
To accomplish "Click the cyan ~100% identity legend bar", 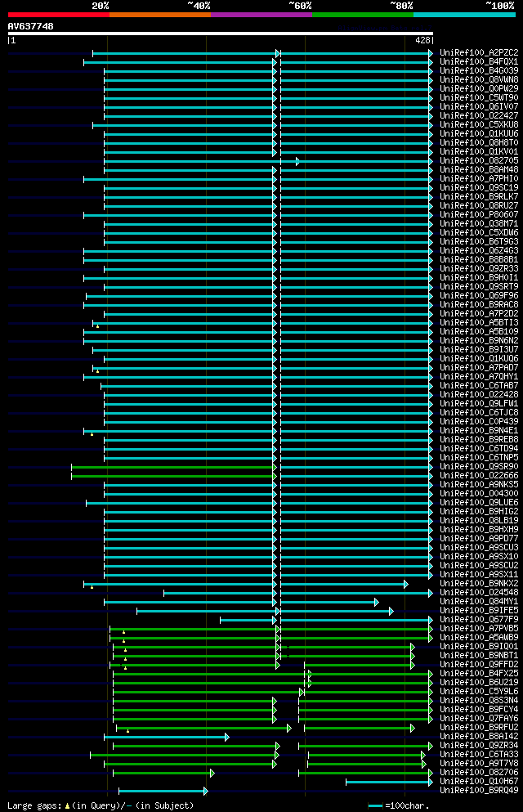I will click(464, 15).
